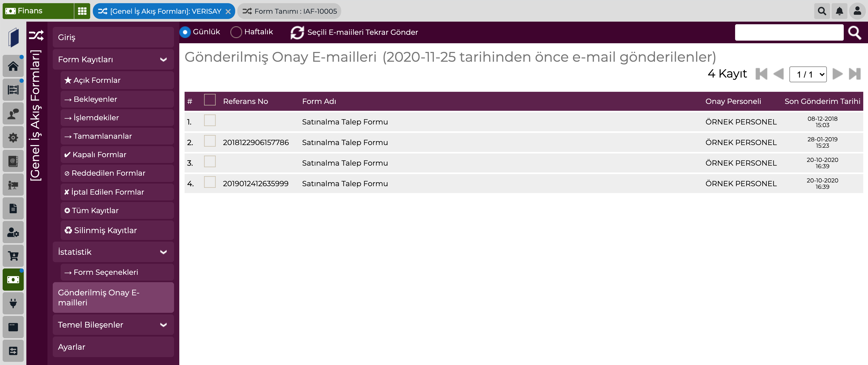Viewport: 868px width, 365px height.
Task: Open Reddedilen Formlar in the side menu
Action: point(117,173)
